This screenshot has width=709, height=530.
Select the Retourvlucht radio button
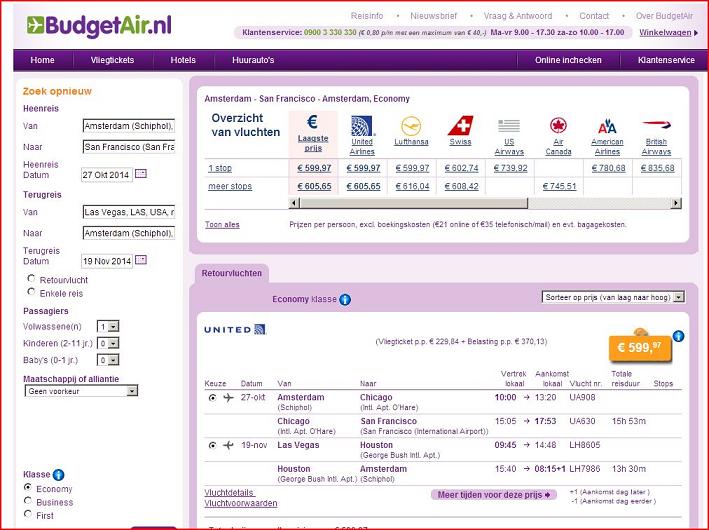point(31,278)
